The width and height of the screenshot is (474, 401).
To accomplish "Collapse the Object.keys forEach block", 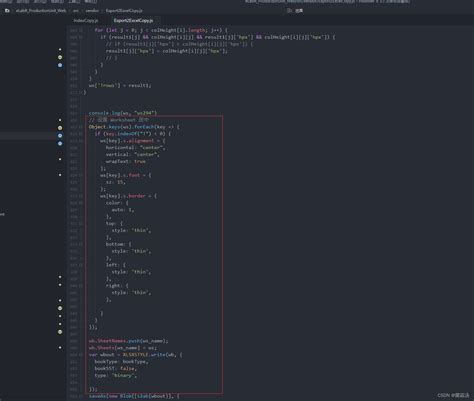I will (x=81, y=127).
